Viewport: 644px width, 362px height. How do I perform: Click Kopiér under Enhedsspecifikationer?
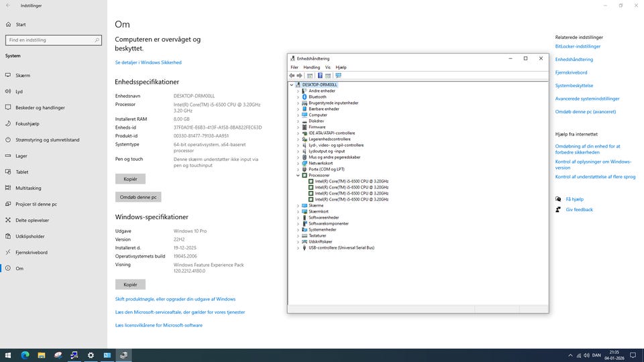(x=130, y=179)
